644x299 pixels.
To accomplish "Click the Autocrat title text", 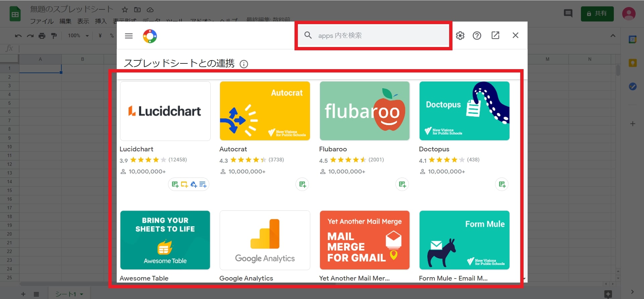I will tap(233, 149).
